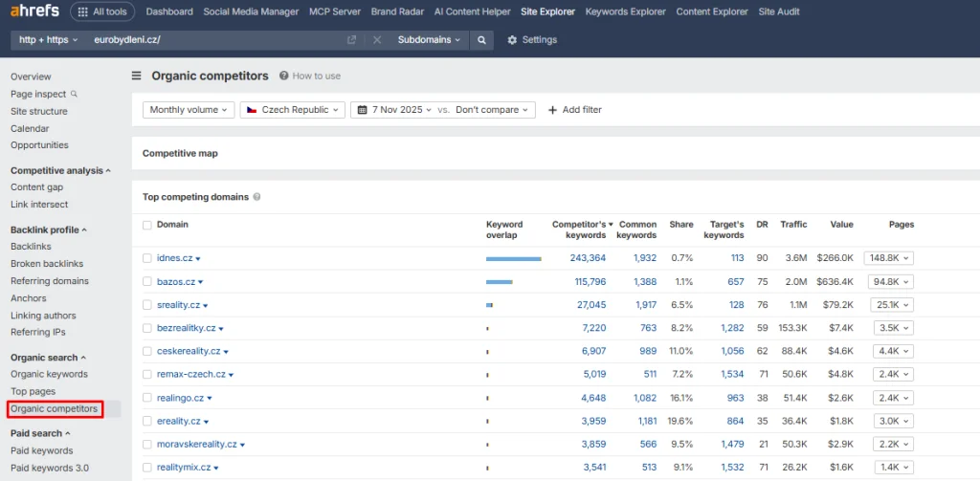Viewport: 980px width, 481px height.
Task: Tick the bazos.cz row checkbox
Action: tap(146, 282)
